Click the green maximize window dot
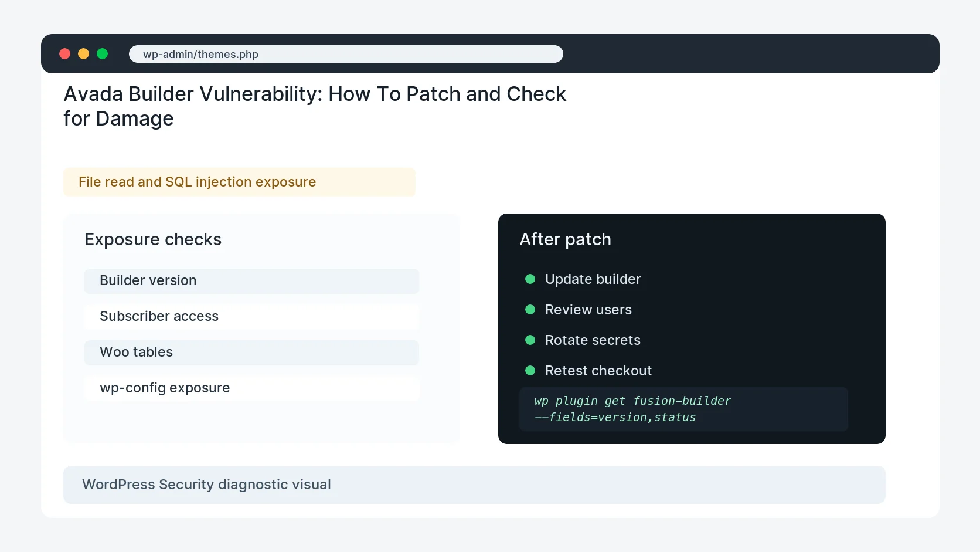The width and height of the screenshot is (980, 552). coord(103,54)
